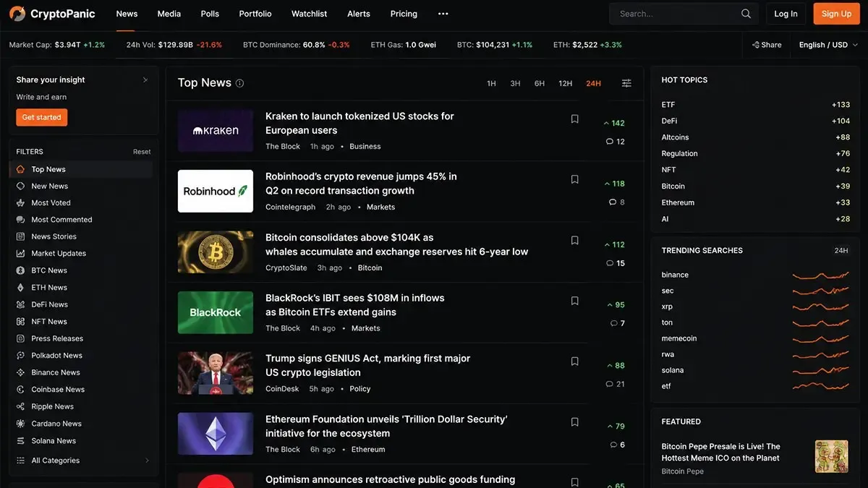Click the Polkadot News icon in filters
Image resolution: width=868 pixels, height=488 pixels.
[x=21, y=356]
